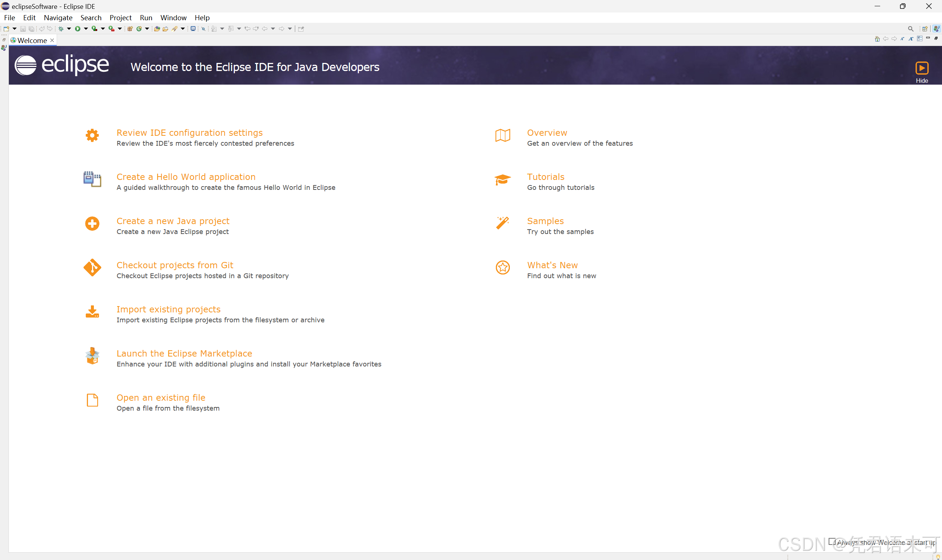Click Open an existing file link
The height and width of the screenshot is (560, 942).
(161, 398)
